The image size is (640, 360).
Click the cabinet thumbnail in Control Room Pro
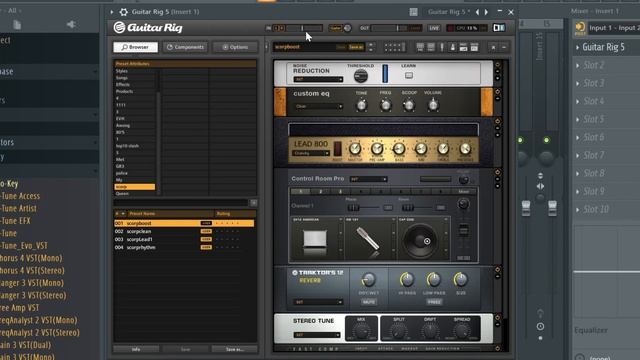coord(315,240)
